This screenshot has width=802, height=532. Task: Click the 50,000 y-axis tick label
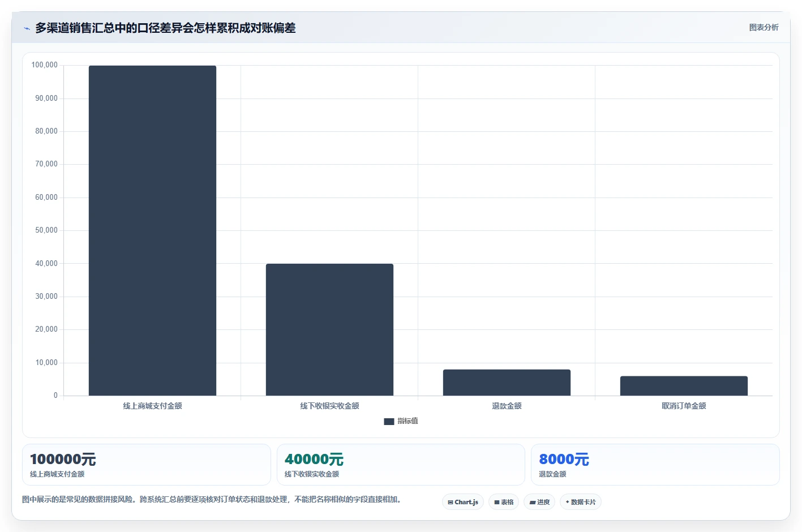click(x=46, y=230)
